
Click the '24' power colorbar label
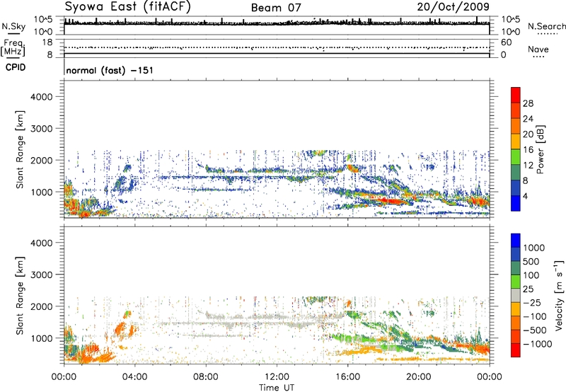[x=528, y=119]
